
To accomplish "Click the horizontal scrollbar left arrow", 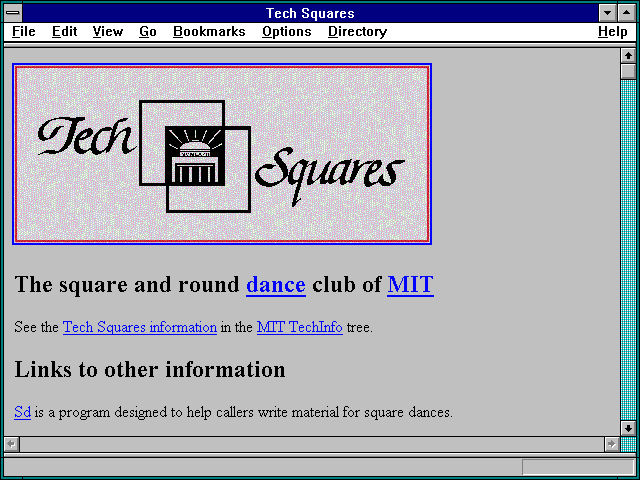I will pos(11,444).
